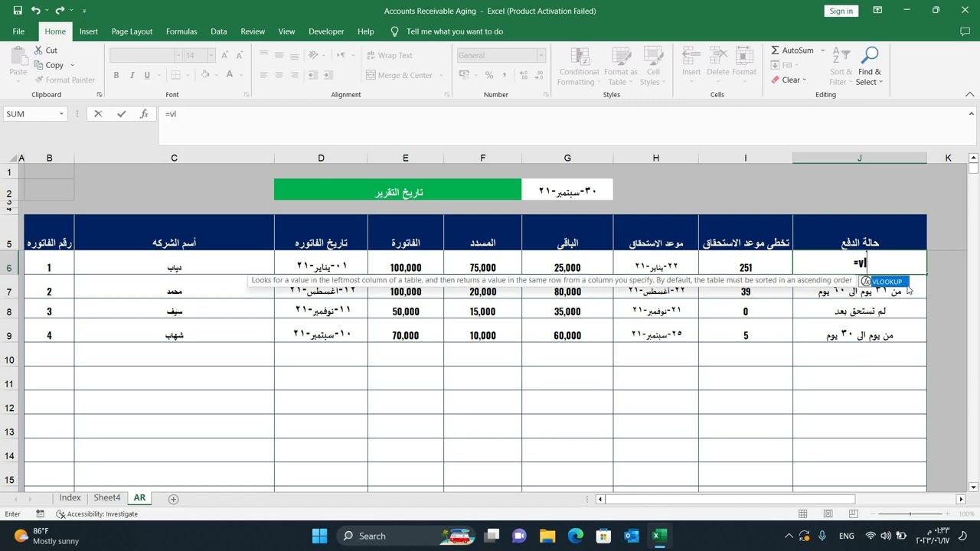Save the workbook with the floppy icon
The height and width of the screenshot is (551, 980).
click(18, 11)
